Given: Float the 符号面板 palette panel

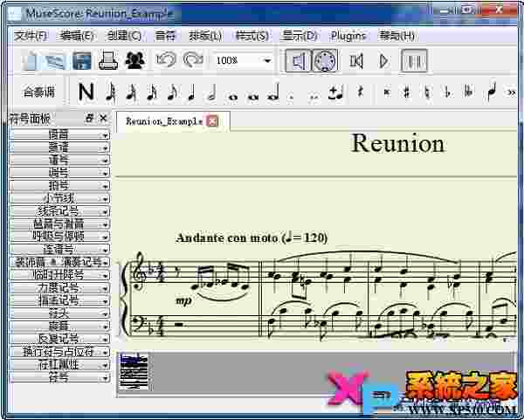Looking at the screenshot, I should coord(90,118).
